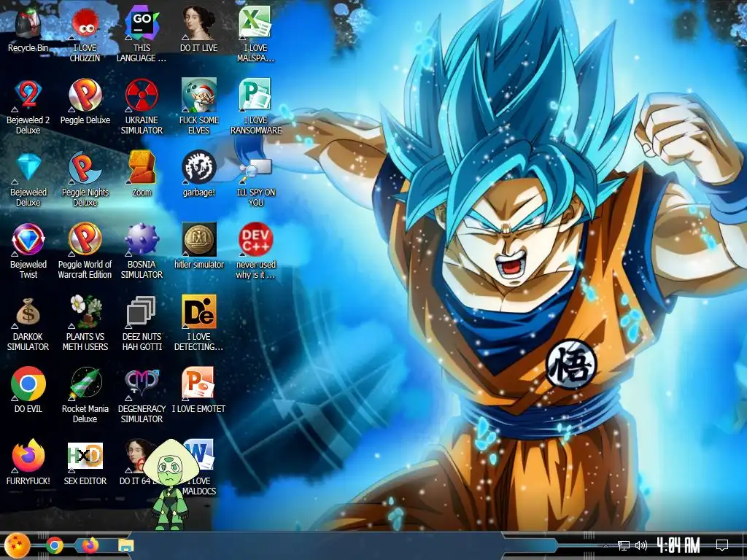Click the 4:04 AM taskbar clock

coord(678,545)
